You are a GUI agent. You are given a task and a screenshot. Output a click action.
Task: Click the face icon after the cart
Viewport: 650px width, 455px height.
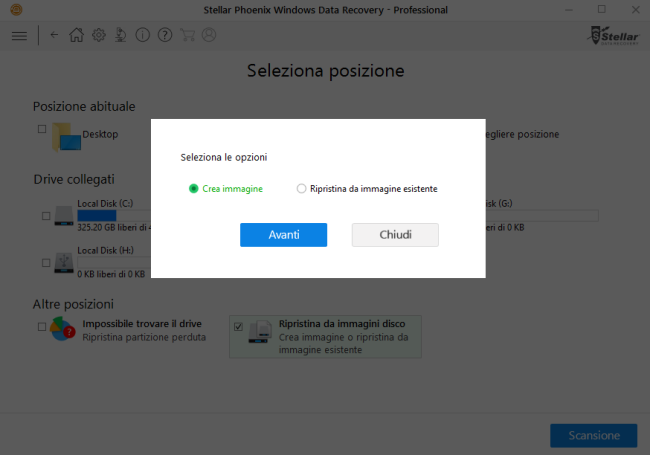[209, 35]
